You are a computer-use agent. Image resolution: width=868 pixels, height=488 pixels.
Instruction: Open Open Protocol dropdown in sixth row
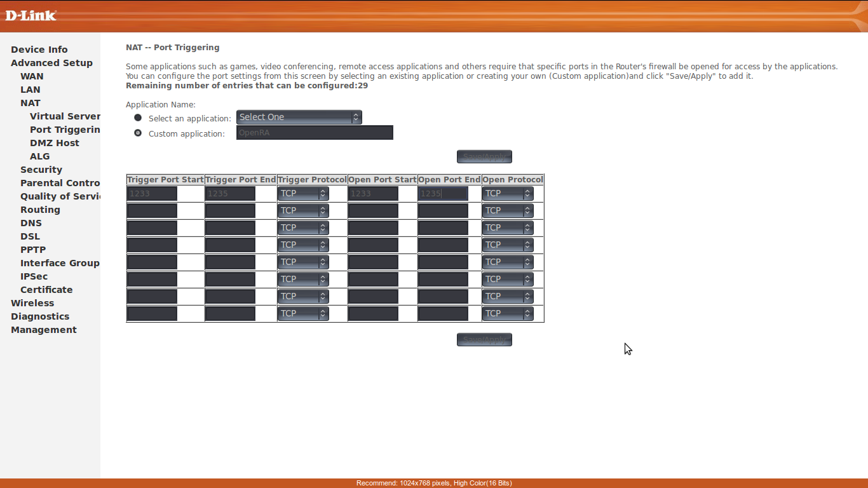point(508,279)
